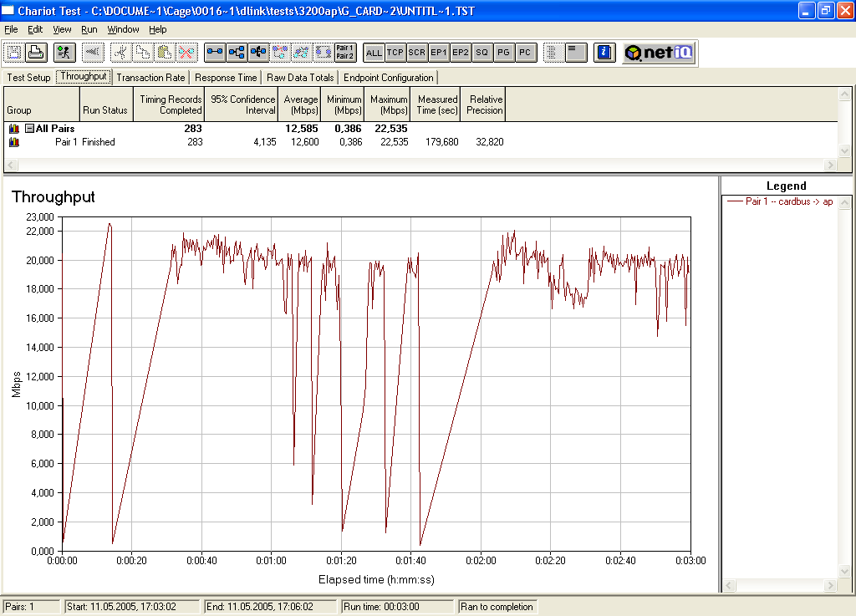856x616 pixels.
Task: Select the PC grouping toolbar button
Action: tap(526, 53)
